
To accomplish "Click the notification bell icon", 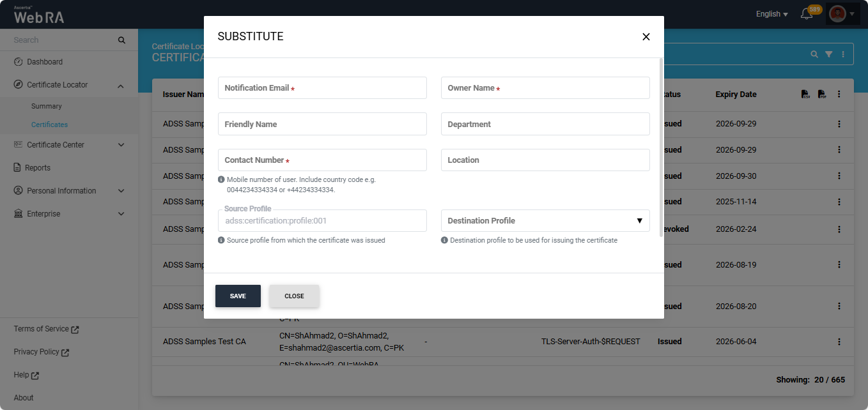I will click(807, 14).
